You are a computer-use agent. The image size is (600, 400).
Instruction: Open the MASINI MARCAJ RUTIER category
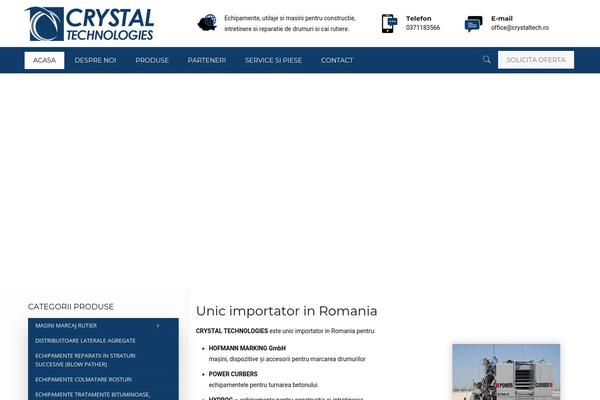pyautogui.click(x=66, y=325)
